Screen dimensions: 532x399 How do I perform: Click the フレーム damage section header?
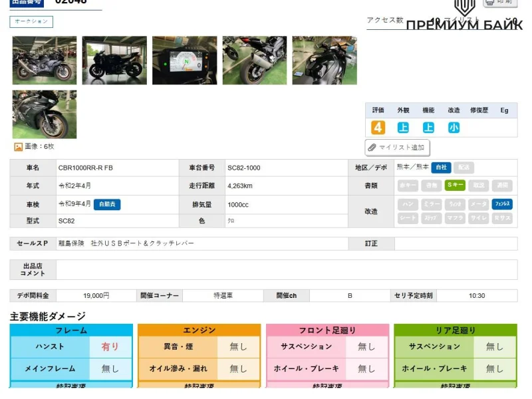(x=71, y=330)
